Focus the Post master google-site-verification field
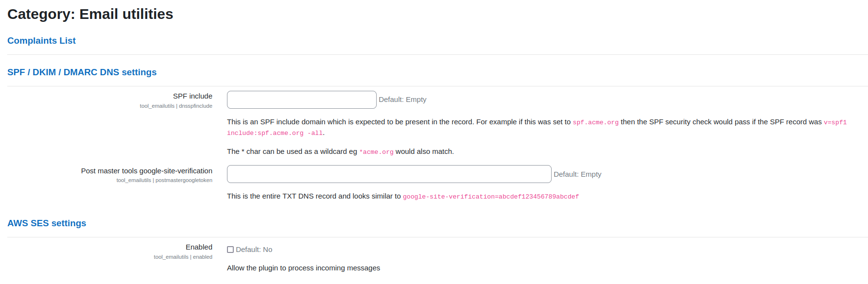 tap(389, 174)
